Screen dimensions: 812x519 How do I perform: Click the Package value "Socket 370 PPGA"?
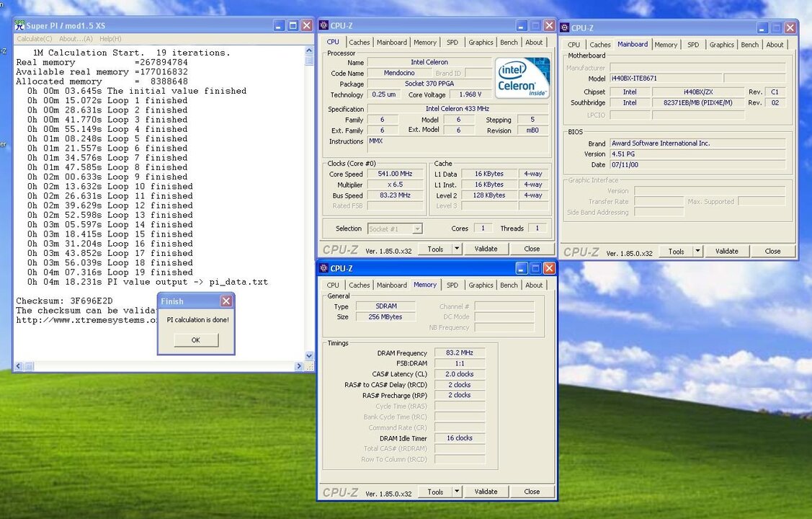point(429,84)
